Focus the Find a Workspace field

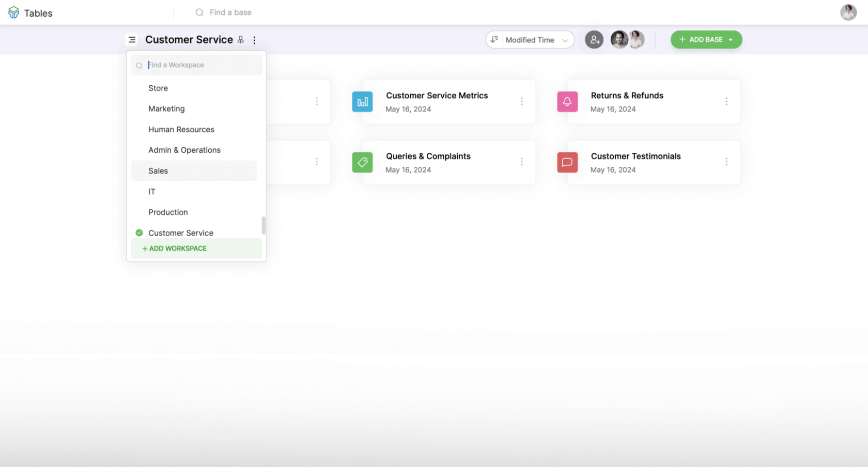point(197,65)
